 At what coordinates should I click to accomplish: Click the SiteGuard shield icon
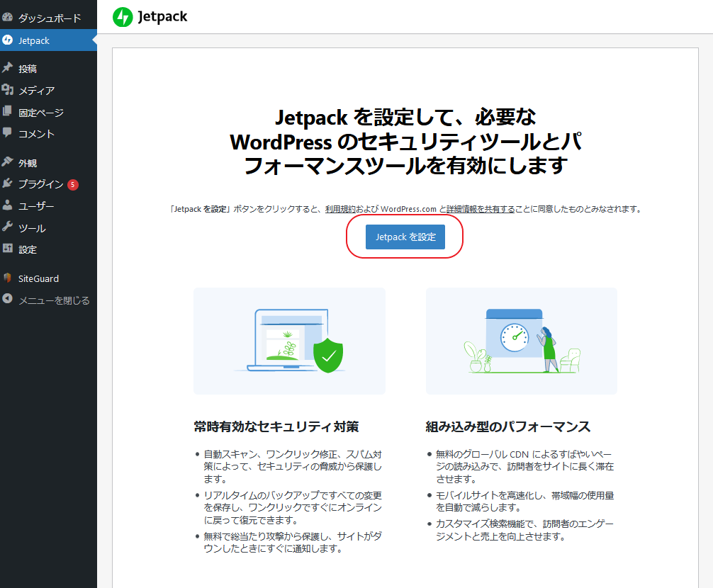pos(8,278)
